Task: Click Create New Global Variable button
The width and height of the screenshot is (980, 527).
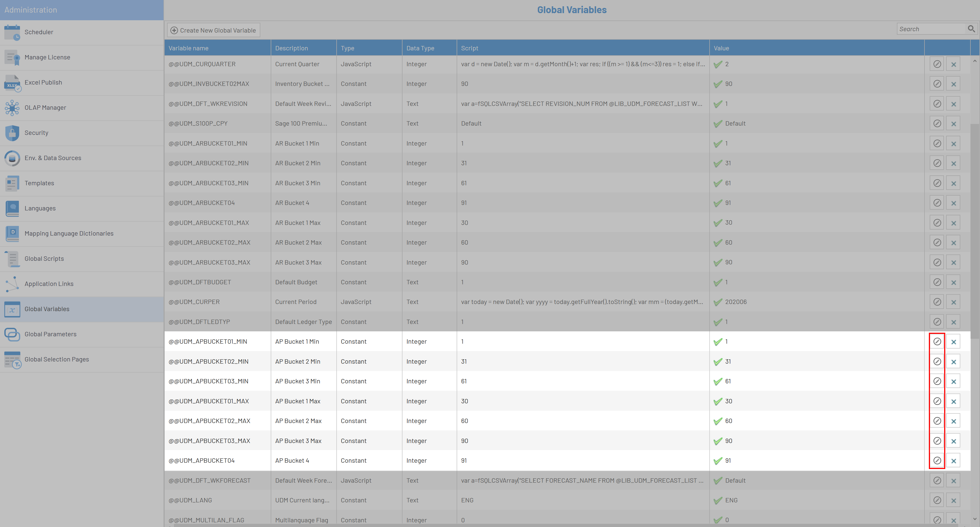Action: coord(214,30)
